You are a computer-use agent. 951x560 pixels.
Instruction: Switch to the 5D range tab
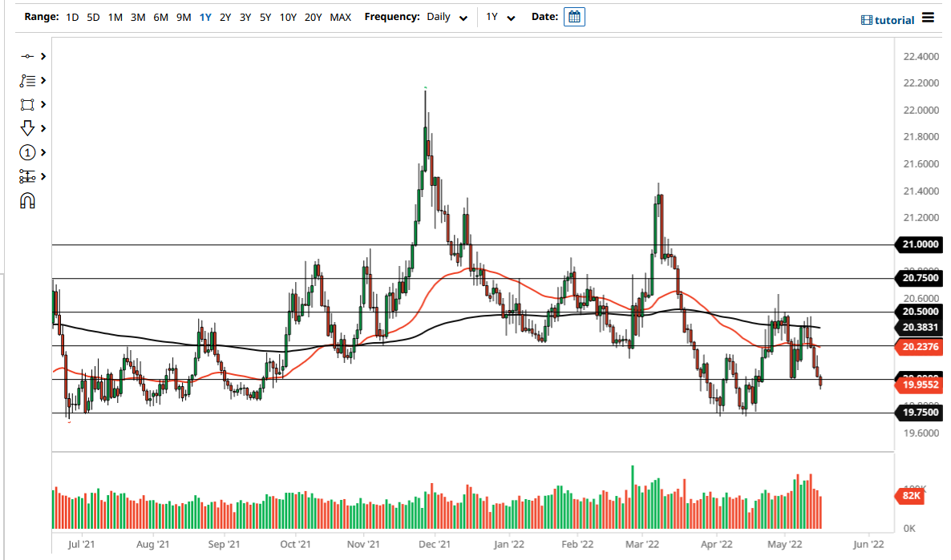pyautogui.click(x=92, y=17)
